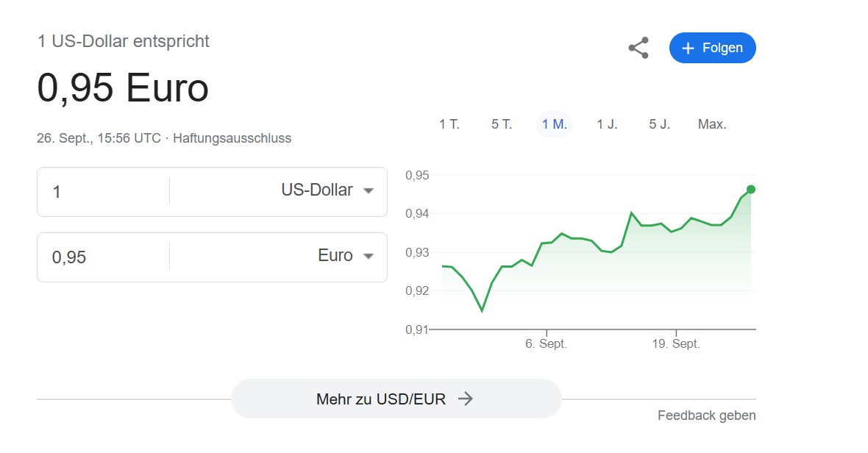Click arrow icon next to Mehr zu USD/EUR
The height and width of the screenshot is (453, 868).
(465, 399)
